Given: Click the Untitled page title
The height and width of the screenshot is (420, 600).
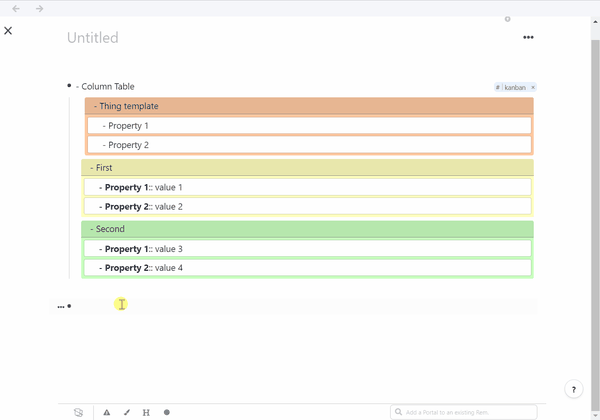Looking at the screenshot, I should click(93, 38).
